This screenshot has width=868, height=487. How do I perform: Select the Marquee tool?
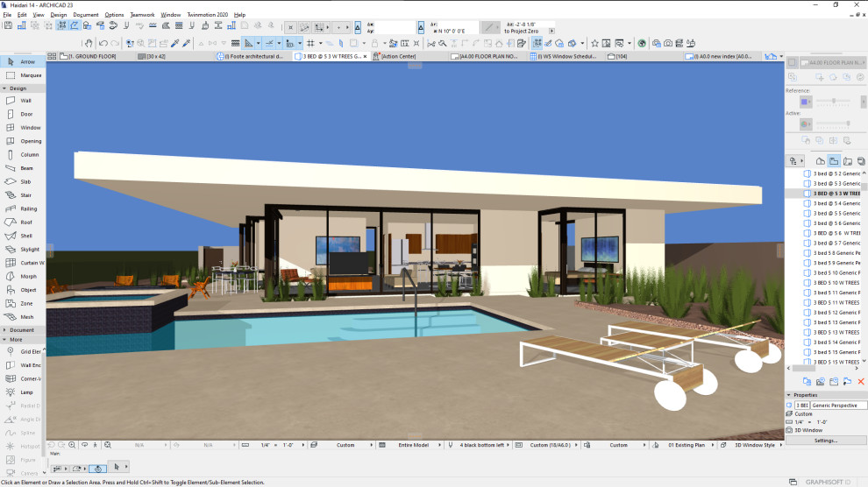coord(22,75)
